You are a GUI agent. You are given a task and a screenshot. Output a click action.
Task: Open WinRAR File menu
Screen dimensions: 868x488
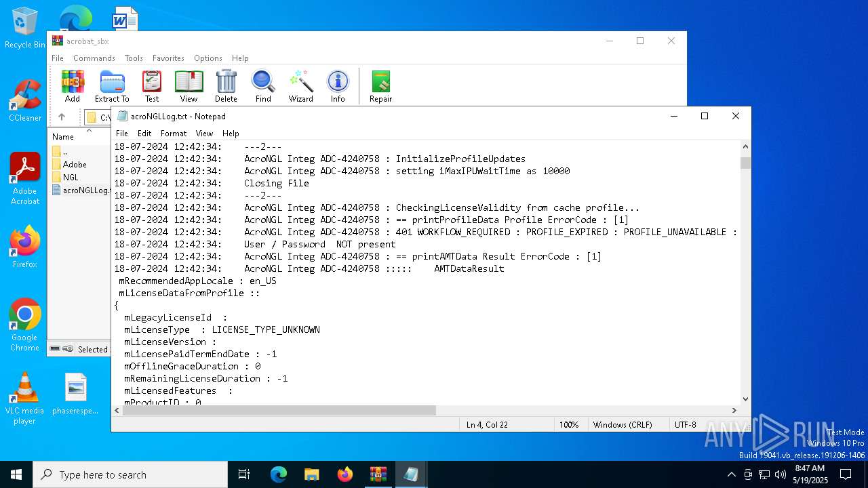tap(58, 58)
